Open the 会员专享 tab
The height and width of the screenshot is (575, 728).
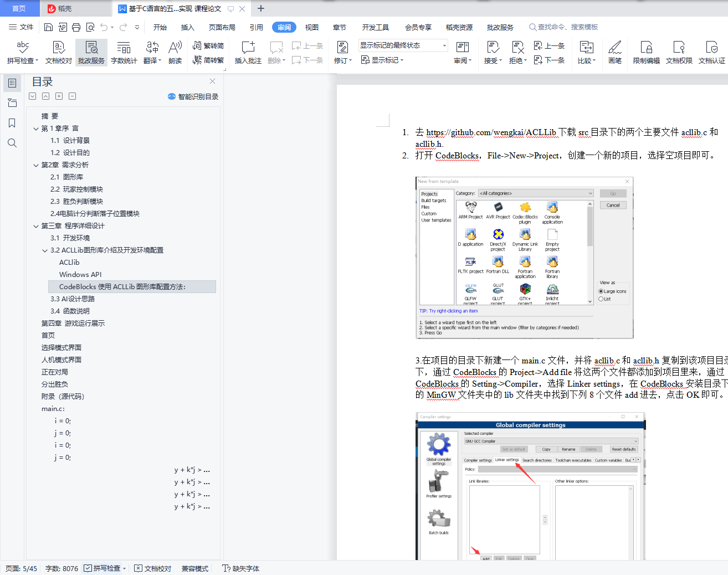[418, 27]
